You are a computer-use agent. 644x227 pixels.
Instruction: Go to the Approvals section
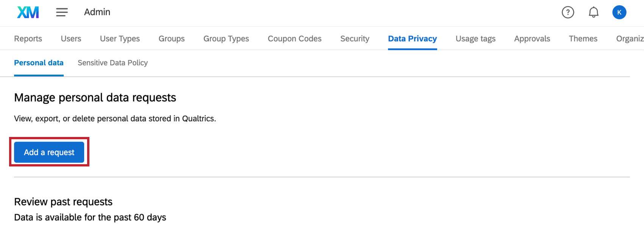point(532,38)
